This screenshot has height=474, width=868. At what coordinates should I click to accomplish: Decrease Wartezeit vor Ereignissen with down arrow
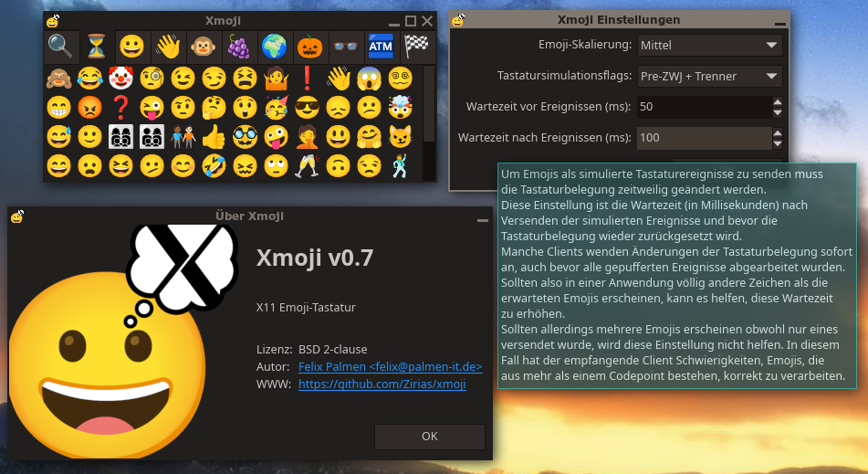coord(778,111)
